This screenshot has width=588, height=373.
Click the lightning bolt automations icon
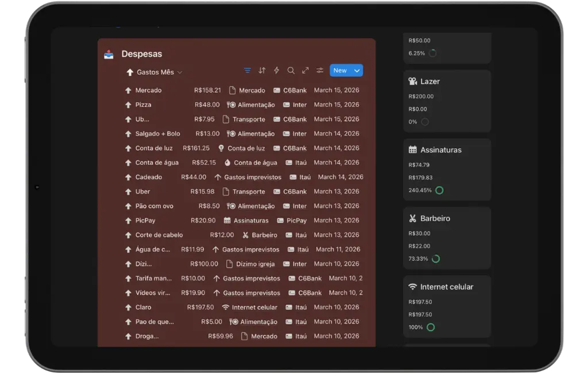pos(276,70)
